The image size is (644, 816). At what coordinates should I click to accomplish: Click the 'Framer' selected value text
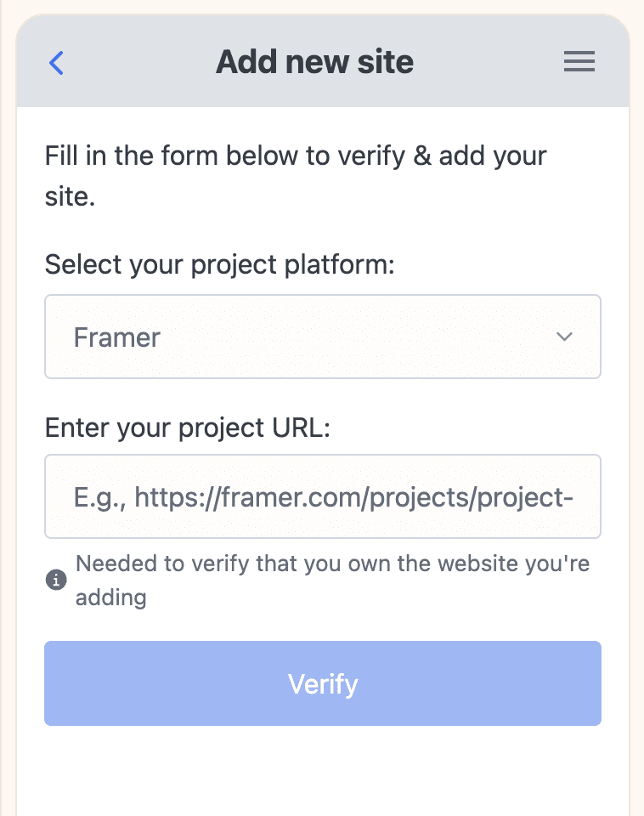coord(117,337)
